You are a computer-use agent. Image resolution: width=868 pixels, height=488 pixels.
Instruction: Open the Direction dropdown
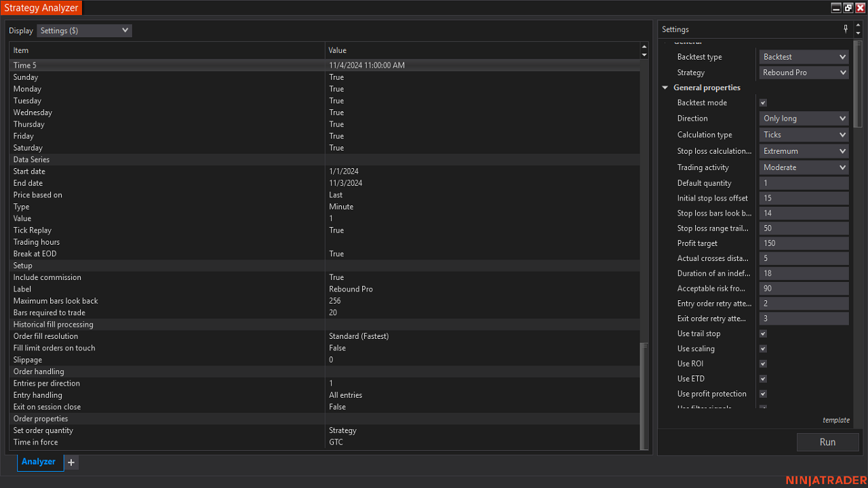[804, 119]
